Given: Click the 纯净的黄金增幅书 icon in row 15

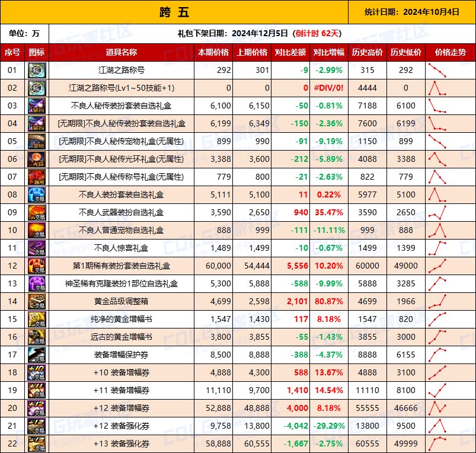Looking at the screenshot, I should (37, 319).
